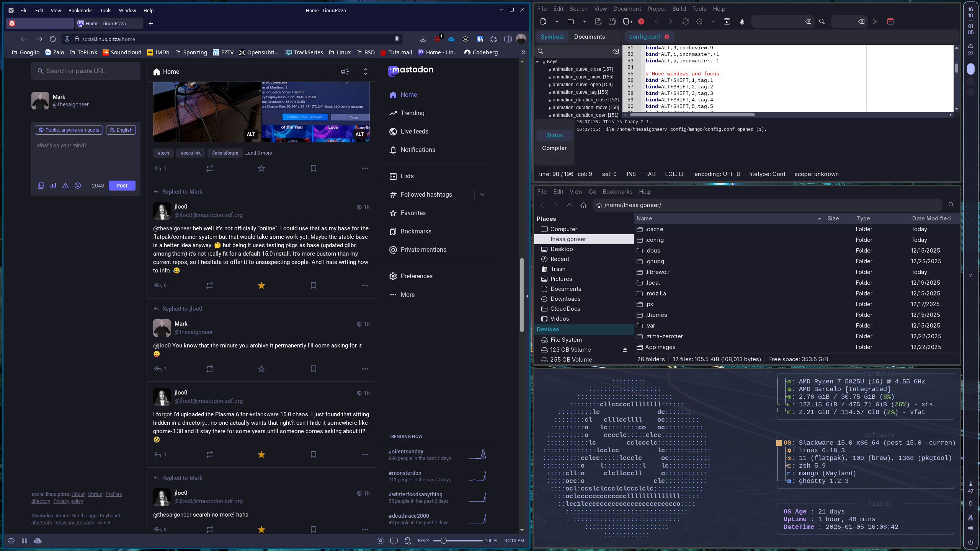Toggle the browser side panel button
Image resolution: width=980 pixels, height=551 pixels.
(x=508, y=39)
